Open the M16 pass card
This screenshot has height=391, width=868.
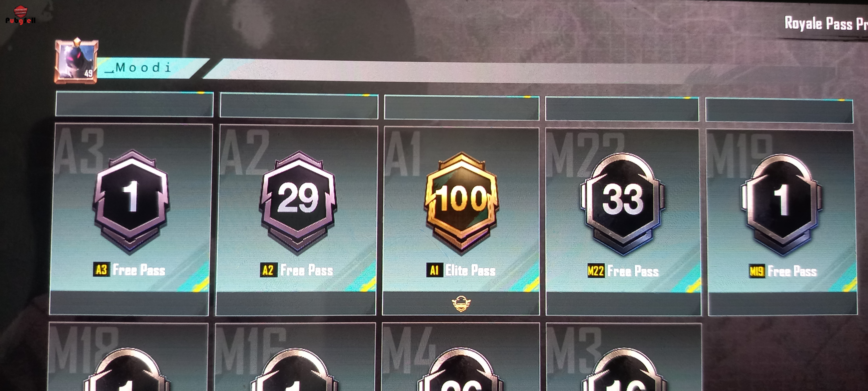pyautogui.click(x=296, y=357)
